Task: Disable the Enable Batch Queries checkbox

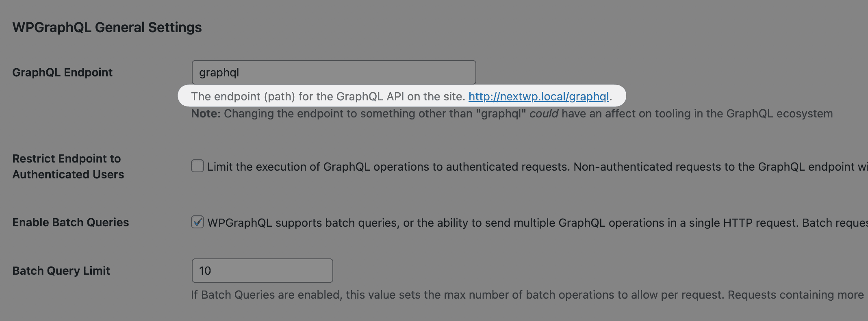Action: [197, 222]
